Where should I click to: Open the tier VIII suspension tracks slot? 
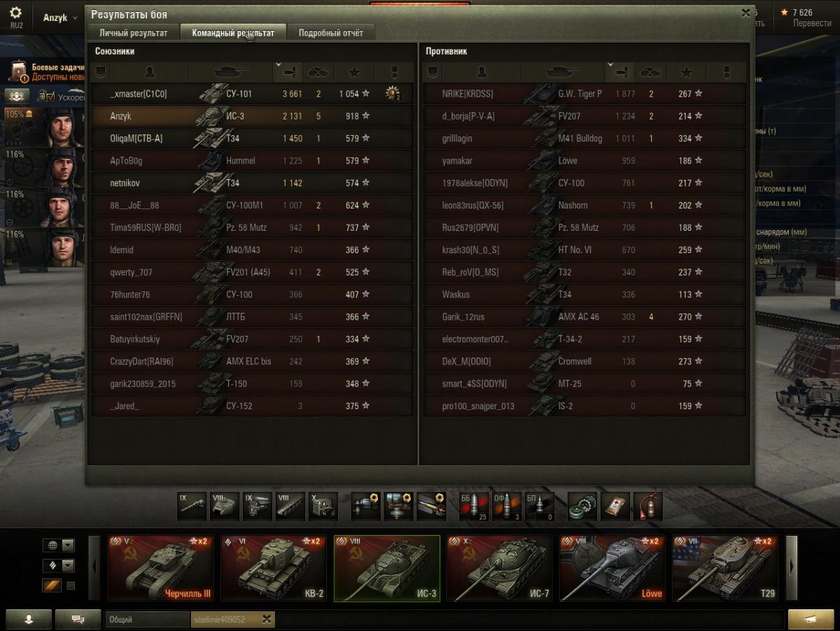290,506
